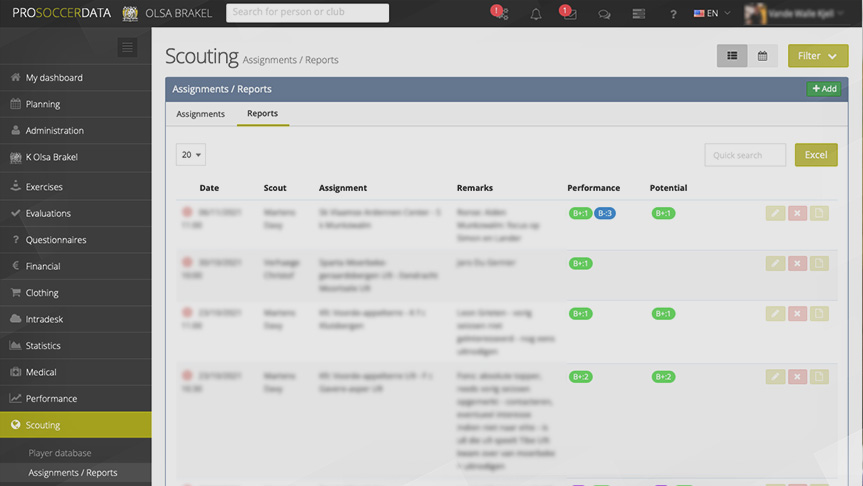The width and height of the screenshot is (863, 486).
Task: Switch to calendar view mode
Action: [x=762, y=56]
